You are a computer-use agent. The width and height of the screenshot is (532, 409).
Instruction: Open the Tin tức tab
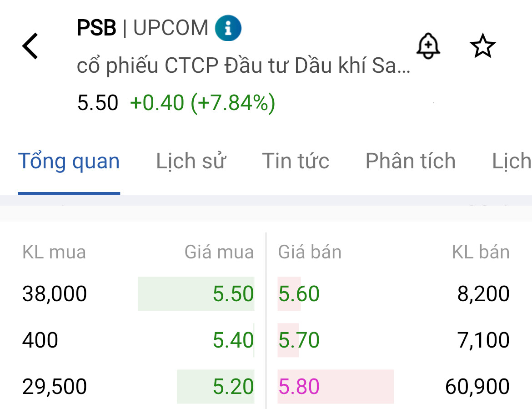coord(296,162)
